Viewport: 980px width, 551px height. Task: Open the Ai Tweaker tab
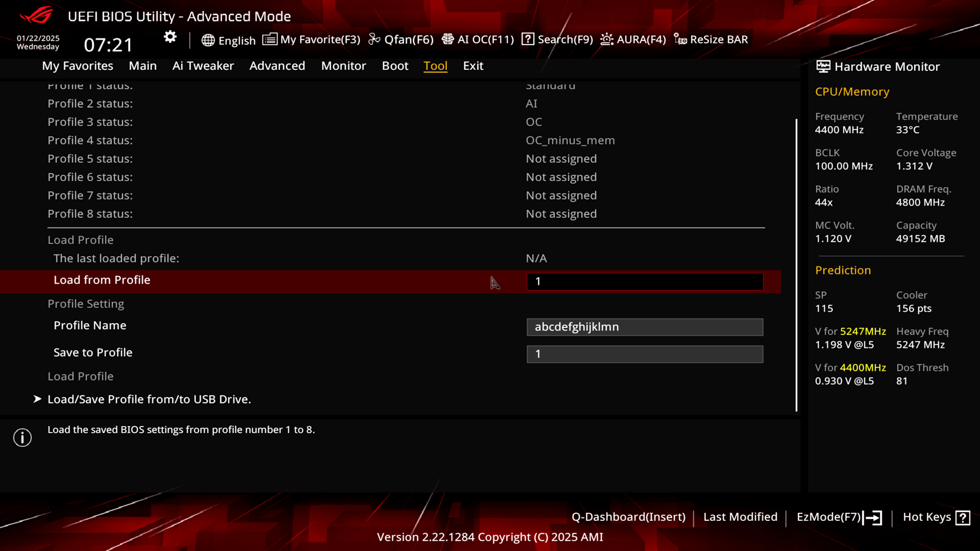(203, 65)
